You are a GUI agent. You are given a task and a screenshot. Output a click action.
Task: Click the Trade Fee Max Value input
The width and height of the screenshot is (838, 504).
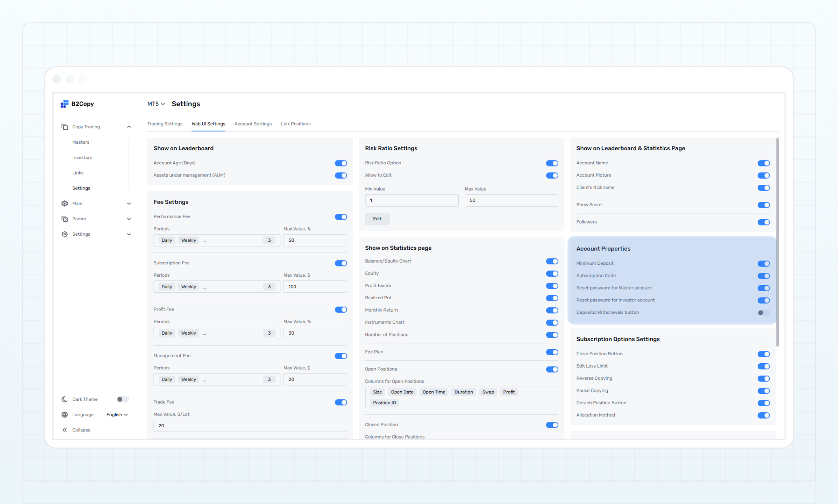click(250, 426)
